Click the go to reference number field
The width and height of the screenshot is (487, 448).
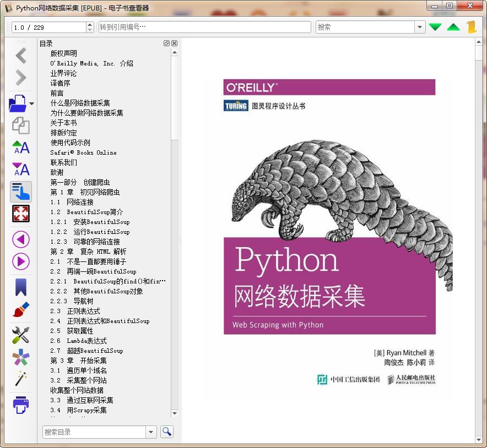pyautogui.click(x=204, y=27)
